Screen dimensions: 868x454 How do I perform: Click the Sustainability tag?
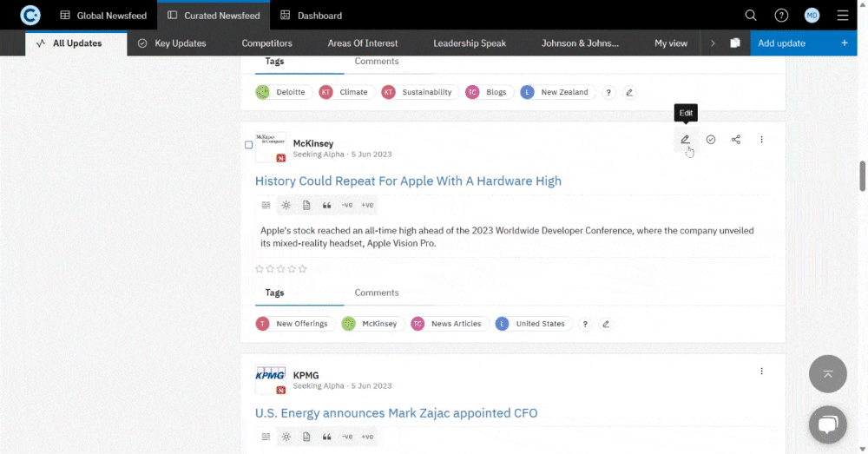click(x=419, y=93)
